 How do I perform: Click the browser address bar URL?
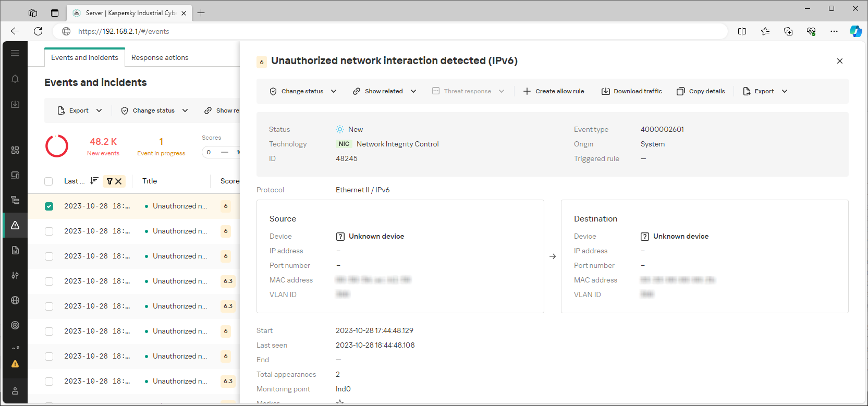point(124,31)
